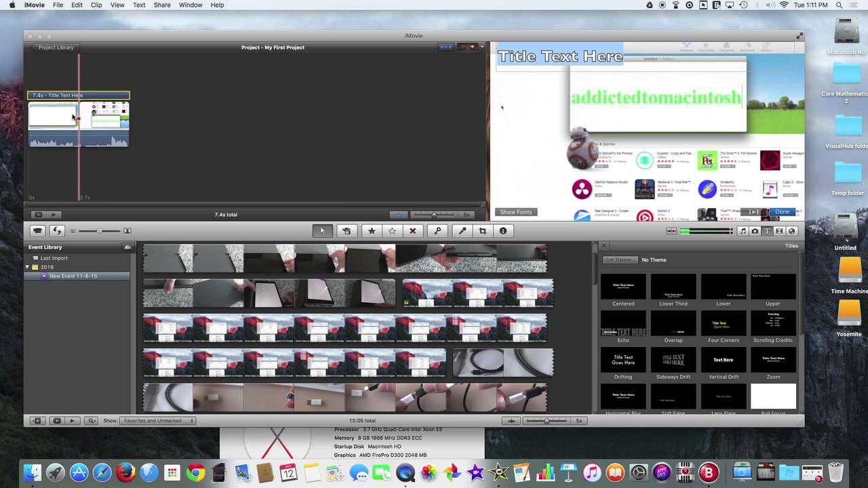
Task: Open the voiceover microphone tool
Action: click(x=462, y=231)
